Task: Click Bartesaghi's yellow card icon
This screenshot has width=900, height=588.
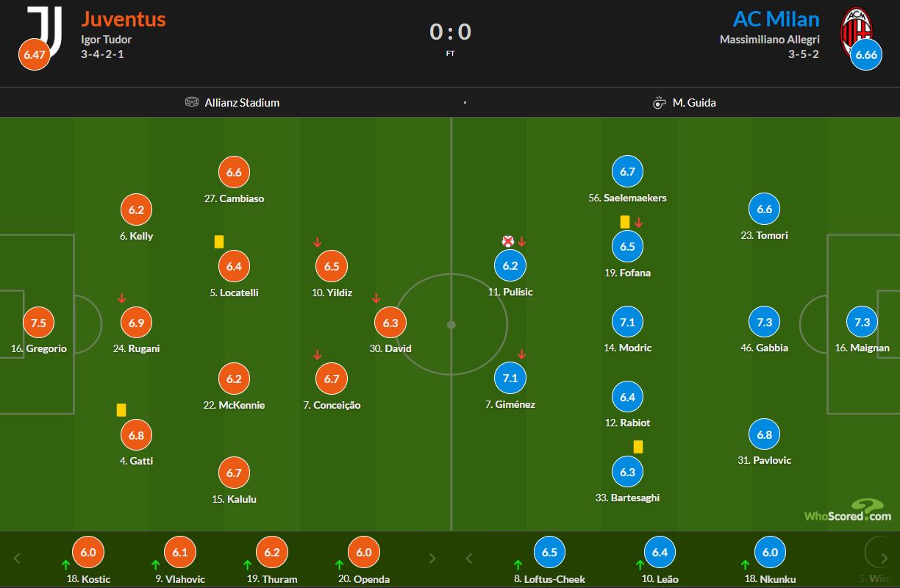Action: click(638, 446)
